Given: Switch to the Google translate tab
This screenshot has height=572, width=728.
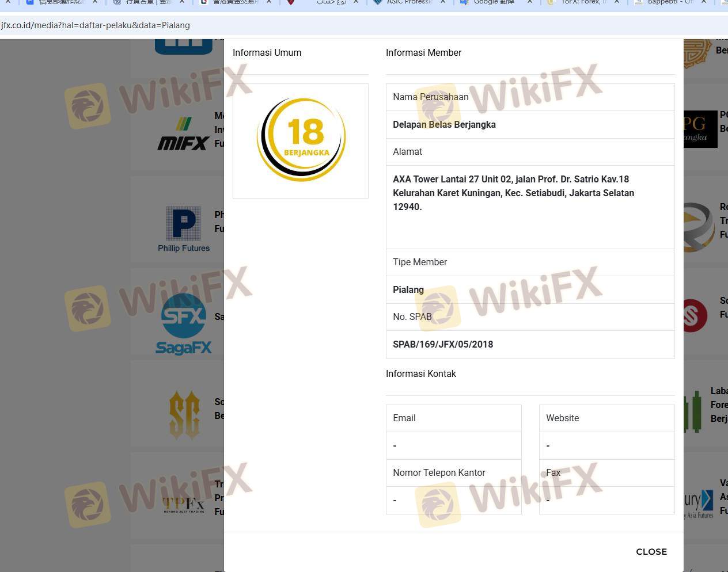Looking at the screenshot, I should [494, 2].
